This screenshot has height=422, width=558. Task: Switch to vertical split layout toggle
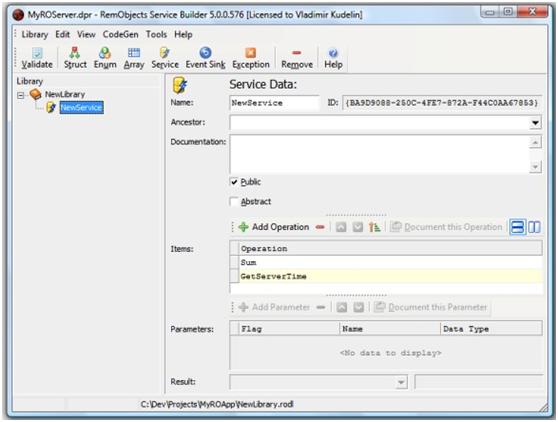point(534,227)
